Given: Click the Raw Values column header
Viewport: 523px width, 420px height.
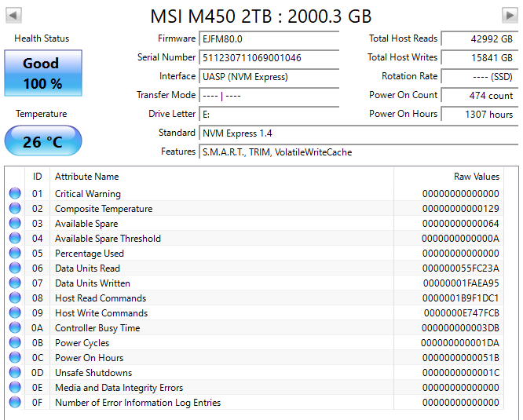Looking at the screenshot, I should [476, 177].
